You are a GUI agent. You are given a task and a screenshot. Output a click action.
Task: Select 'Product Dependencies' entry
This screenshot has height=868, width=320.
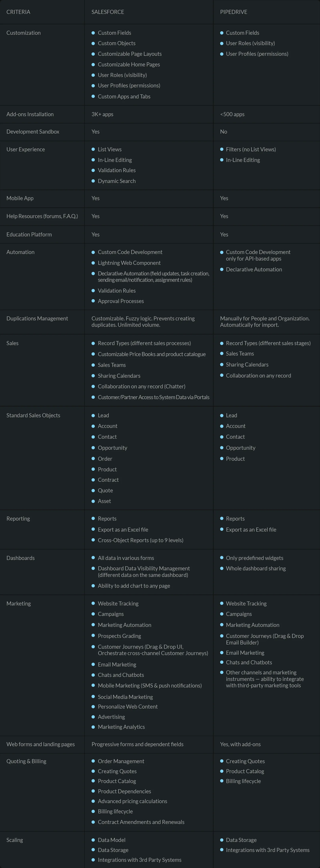point(125,791)
